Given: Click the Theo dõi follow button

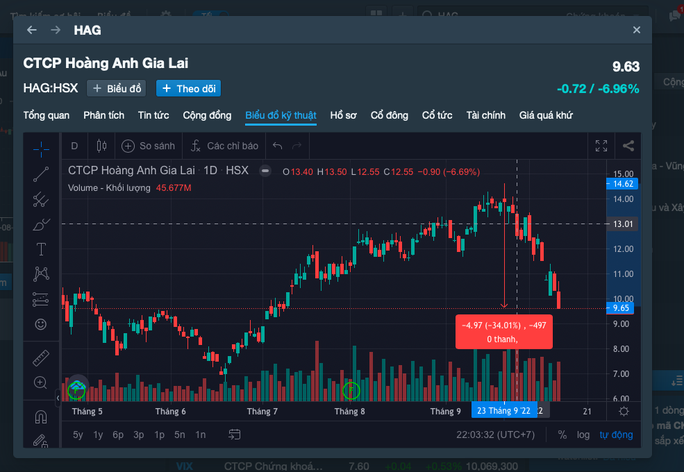Looking at the screenshot, I should point(188,88).
